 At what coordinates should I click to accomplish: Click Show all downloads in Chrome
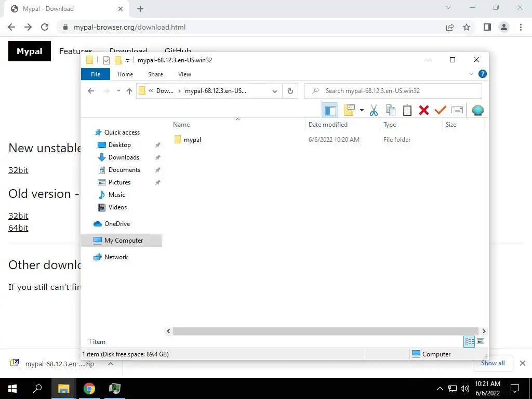coord(493,363)
